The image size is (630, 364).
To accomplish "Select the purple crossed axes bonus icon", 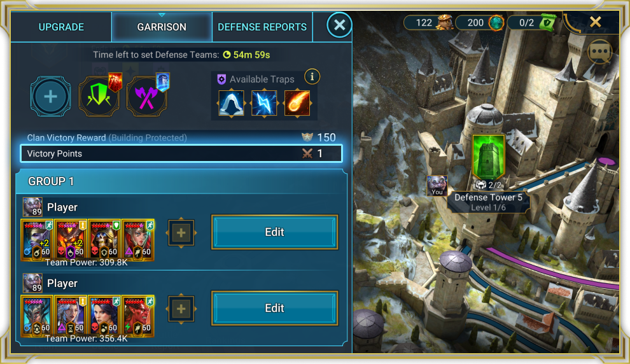I will [x=146, y=97].
